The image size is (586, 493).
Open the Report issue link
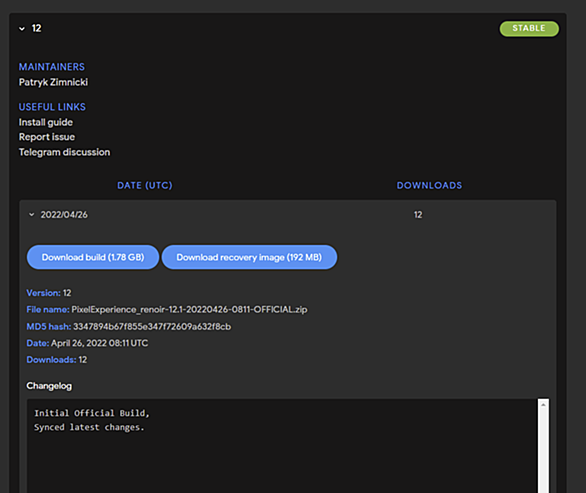tap(47, 137)
